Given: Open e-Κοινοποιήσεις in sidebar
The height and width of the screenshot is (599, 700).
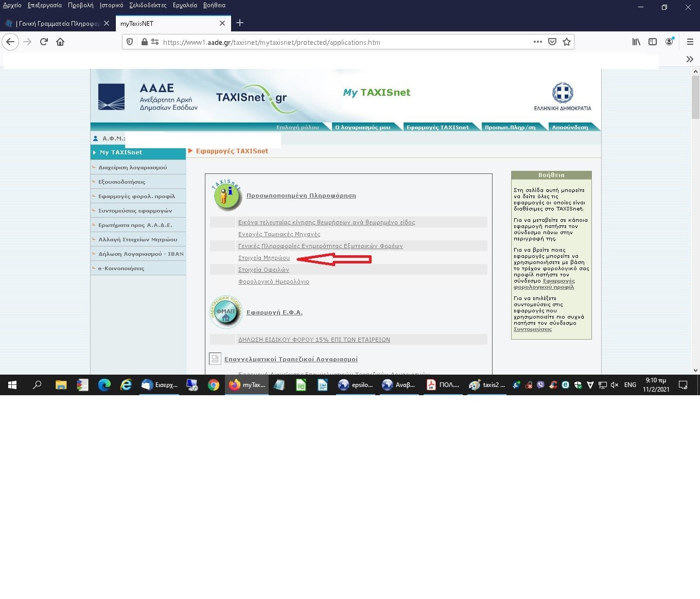Looking at the screenshot, I should click(138, 268).
